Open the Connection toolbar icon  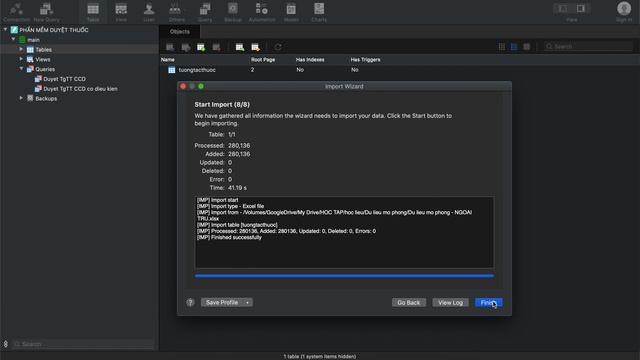coord(16,11)
